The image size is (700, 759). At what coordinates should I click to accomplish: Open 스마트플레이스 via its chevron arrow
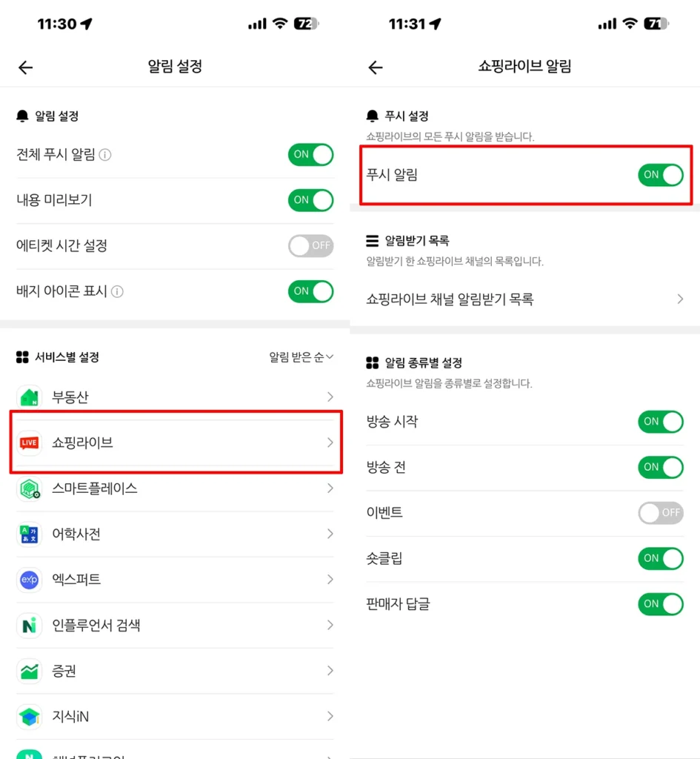click(x=330, y=488)
